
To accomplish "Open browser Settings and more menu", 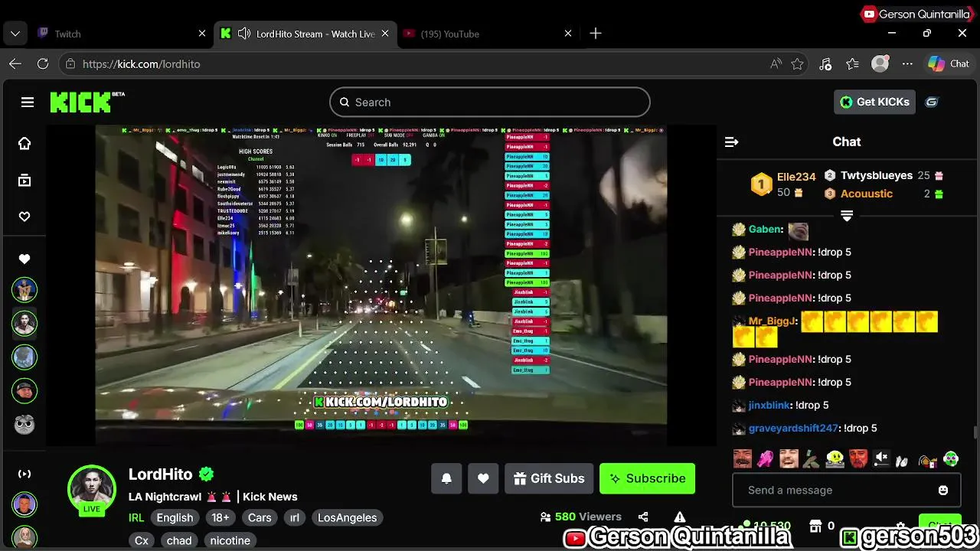I will click(907, 64).
